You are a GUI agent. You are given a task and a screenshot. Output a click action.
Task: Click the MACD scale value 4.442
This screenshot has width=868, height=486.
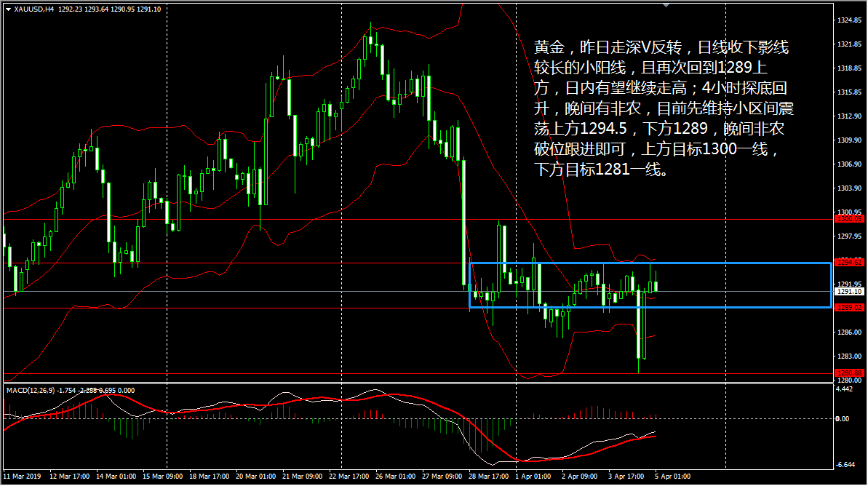click(844, 389)
